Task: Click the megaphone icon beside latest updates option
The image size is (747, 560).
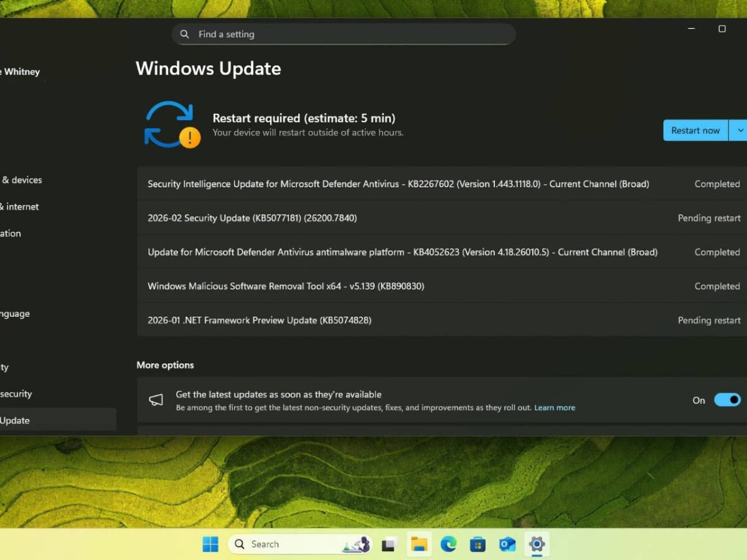Action: [x=156, y=400]
